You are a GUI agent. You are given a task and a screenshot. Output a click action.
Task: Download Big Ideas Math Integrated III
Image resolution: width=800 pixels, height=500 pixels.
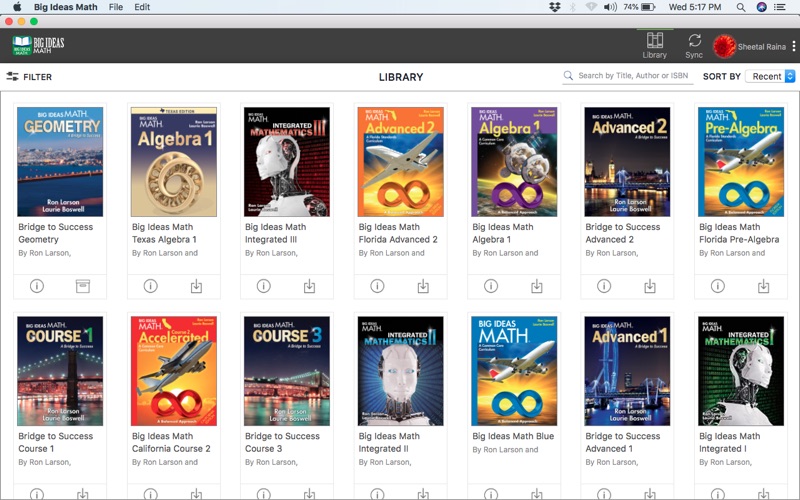tap(310, 286)
